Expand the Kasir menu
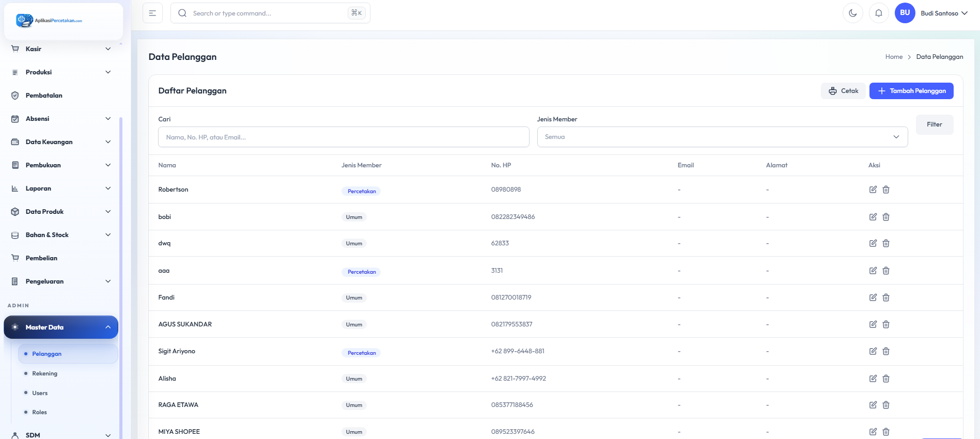 pos(61,49)
